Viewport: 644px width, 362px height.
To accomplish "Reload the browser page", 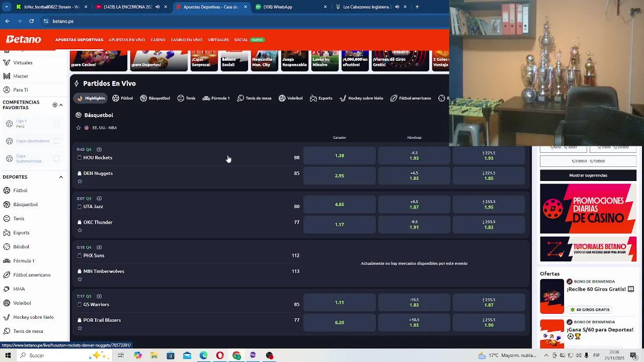I will click(x=31, y=21).
